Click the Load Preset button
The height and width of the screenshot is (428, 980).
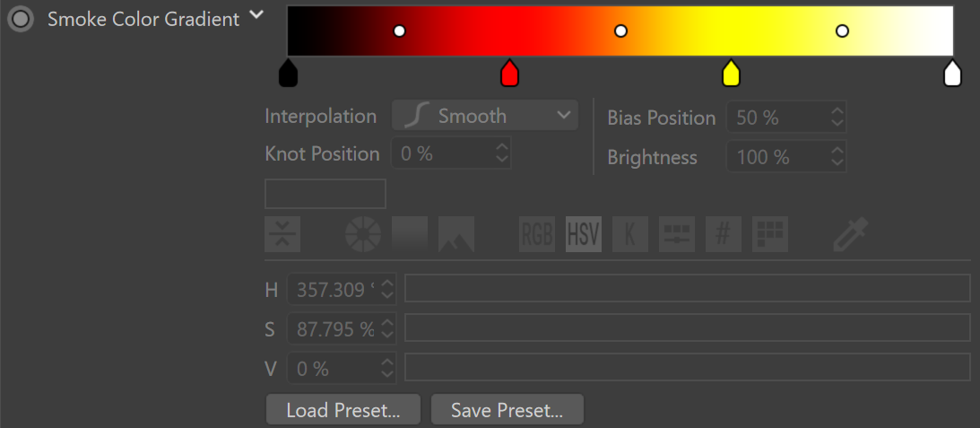[x=343, y=410]
